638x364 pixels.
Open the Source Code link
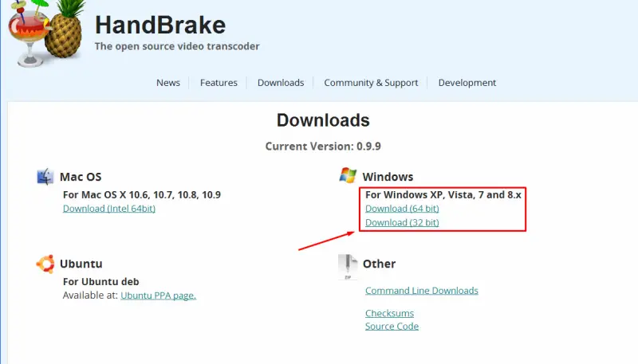click(392, 327)
